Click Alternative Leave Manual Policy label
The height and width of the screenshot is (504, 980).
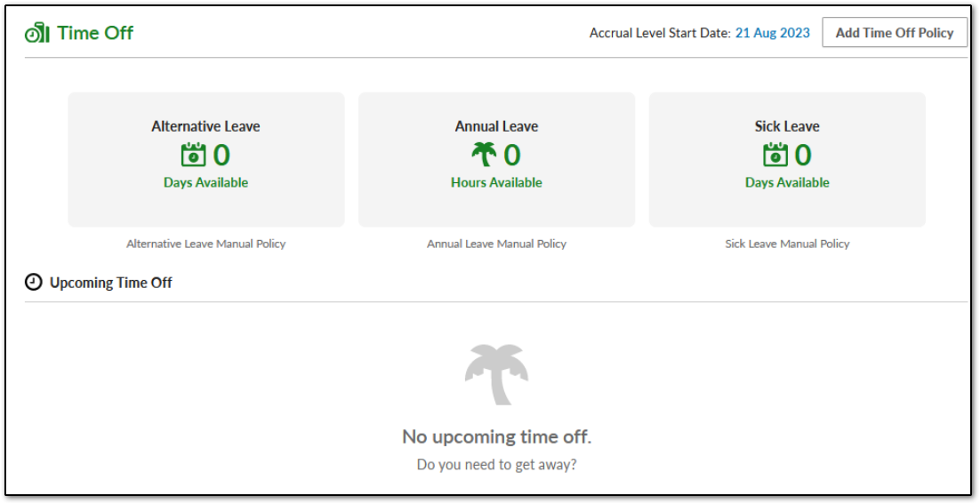(x=206, y=244)
